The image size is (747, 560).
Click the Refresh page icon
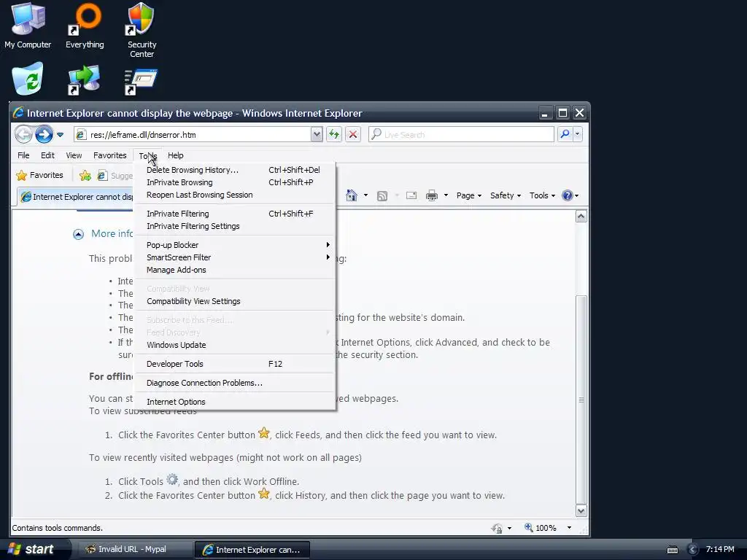[334, 134]
